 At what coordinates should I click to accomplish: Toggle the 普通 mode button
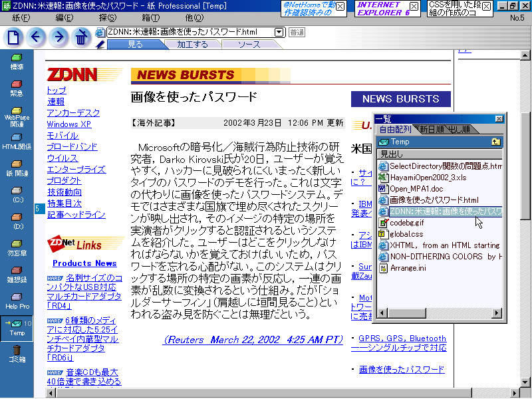click(x=297, y=32)
